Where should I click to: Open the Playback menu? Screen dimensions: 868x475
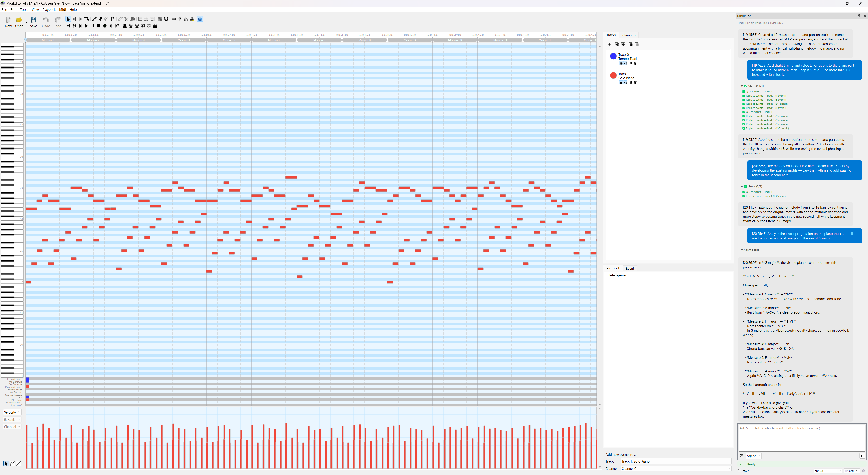point(49,9)
